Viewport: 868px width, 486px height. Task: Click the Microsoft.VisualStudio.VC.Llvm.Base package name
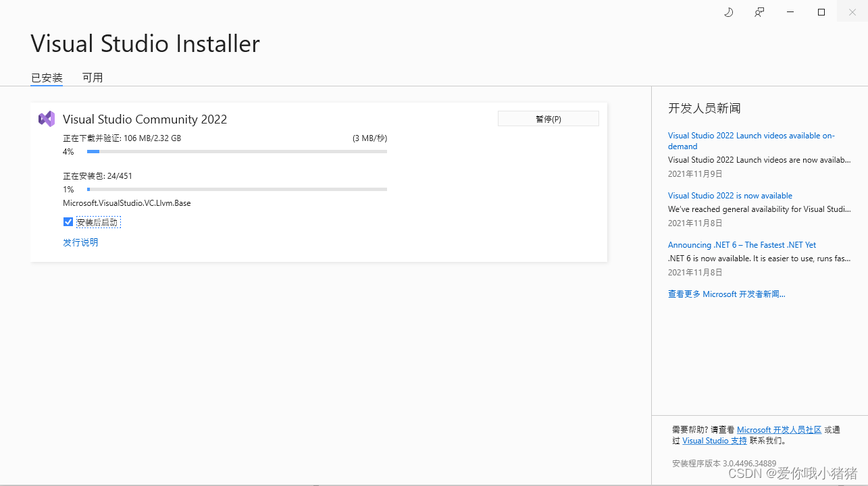pyautogui.click(x=127, y=203)
